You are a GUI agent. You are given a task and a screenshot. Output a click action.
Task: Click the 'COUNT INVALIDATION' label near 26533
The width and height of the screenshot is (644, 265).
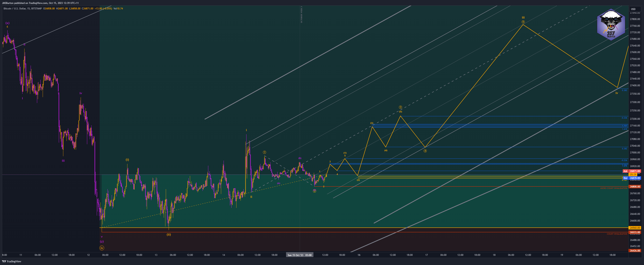tap(617, 234)
